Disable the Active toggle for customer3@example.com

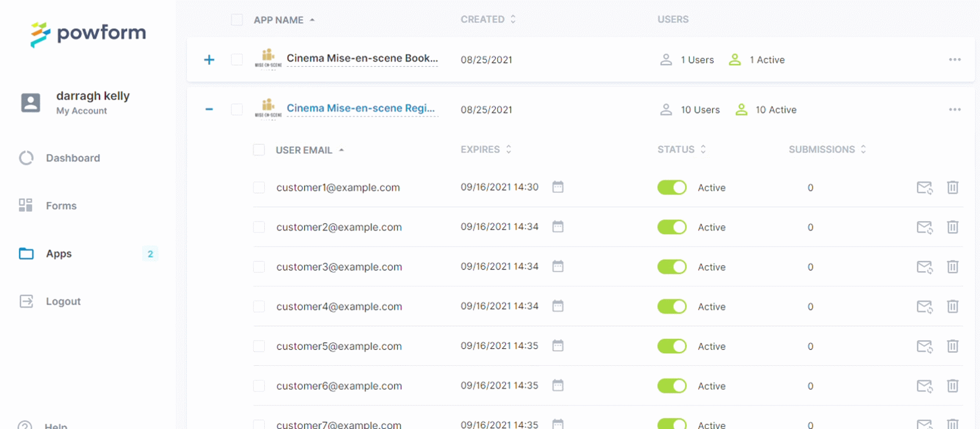(x=672, y=266)
